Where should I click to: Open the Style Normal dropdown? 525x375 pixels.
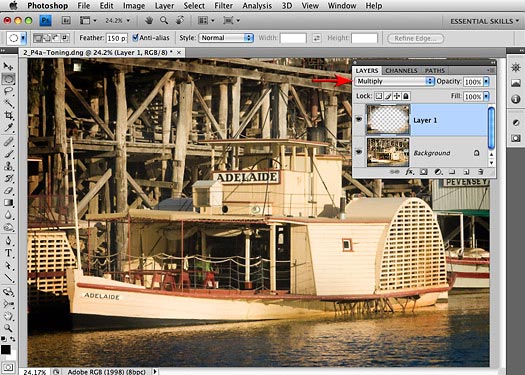[226, 38]
